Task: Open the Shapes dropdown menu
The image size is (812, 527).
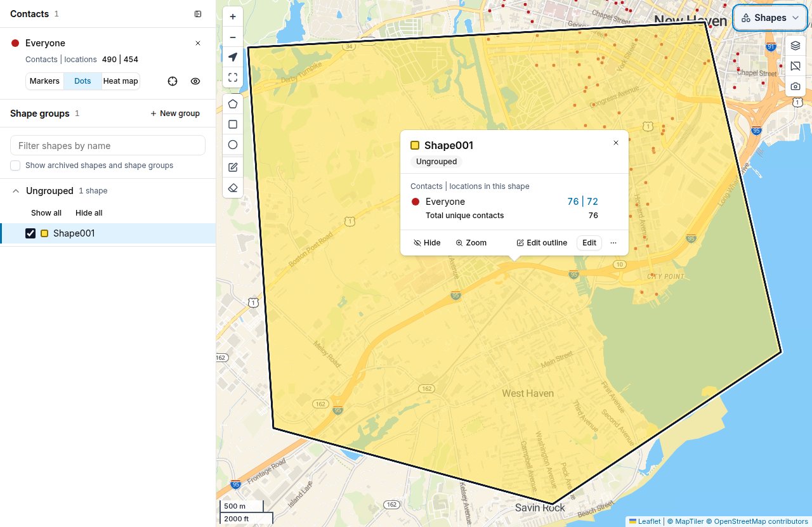Action: (x=770, y=18)
